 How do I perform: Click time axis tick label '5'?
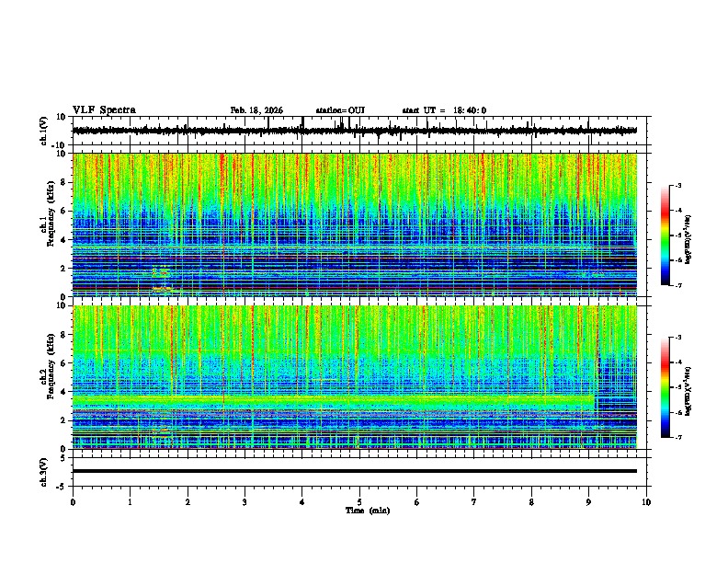[359, 502]
